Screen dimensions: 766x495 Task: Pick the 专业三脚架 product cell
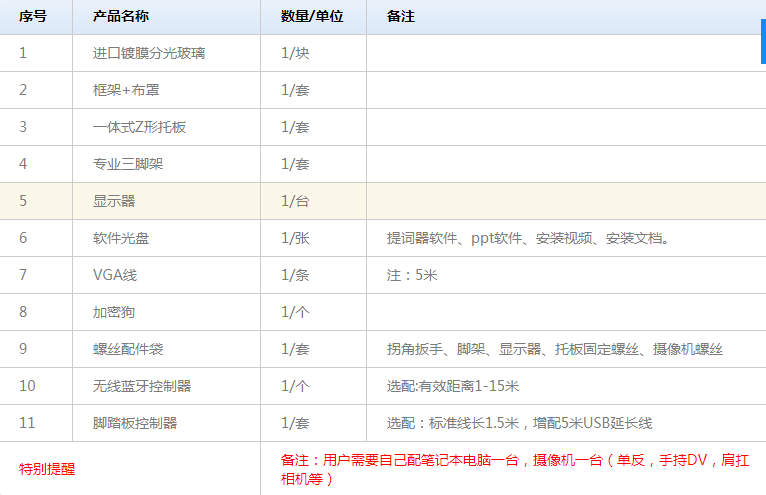[128, 164]
